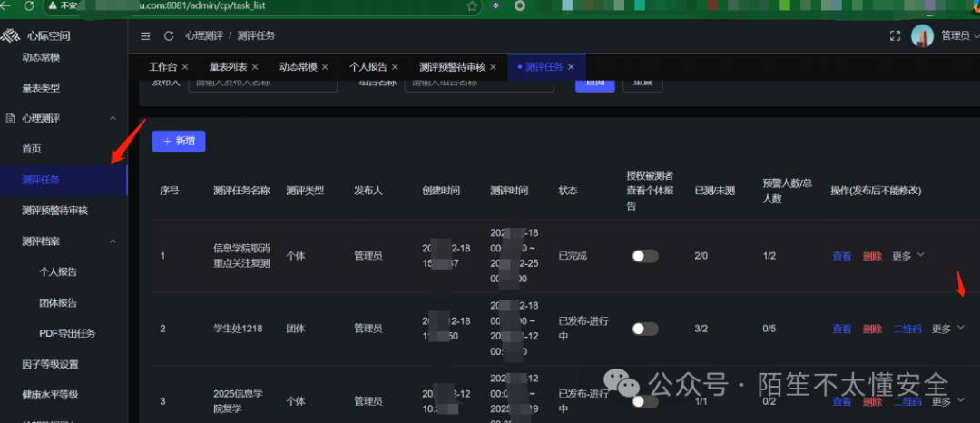Delete the 信息学院取消重点关注复测 task
Screen dimensions: 980x423
tap(873, 256)
